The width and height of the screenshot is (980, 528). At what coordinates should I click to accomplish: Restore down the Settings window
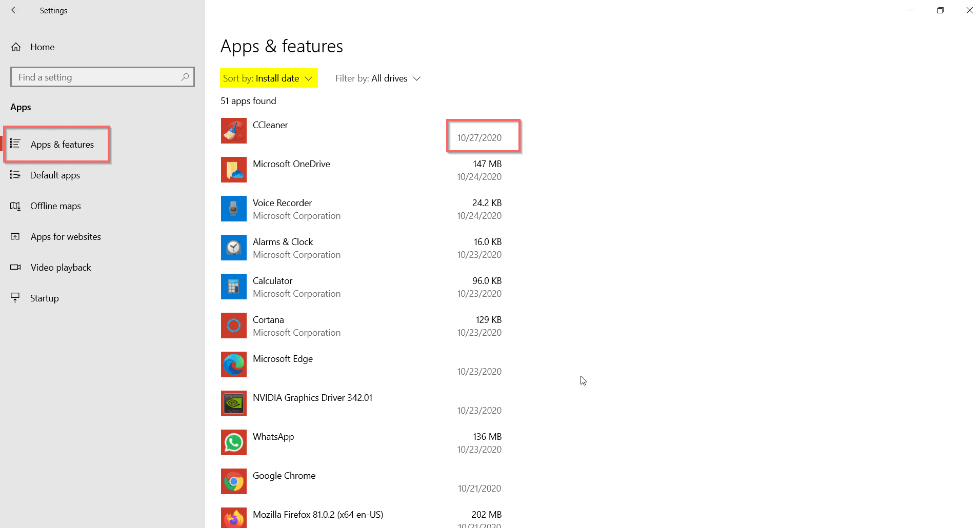[941, 10]
